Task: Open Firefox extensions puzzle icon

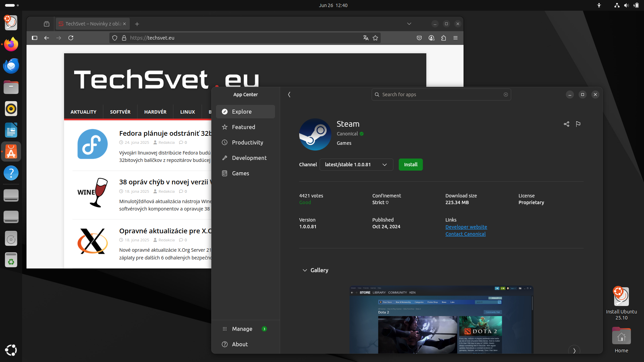Action: pos(443,38)
